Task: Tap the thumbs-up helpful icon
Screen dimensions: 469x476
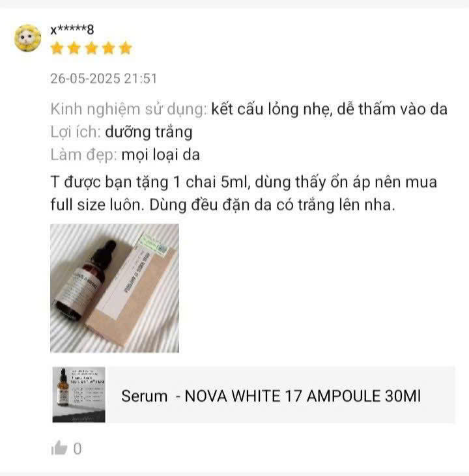Action: pyautogui.click(x=59, y=448)
